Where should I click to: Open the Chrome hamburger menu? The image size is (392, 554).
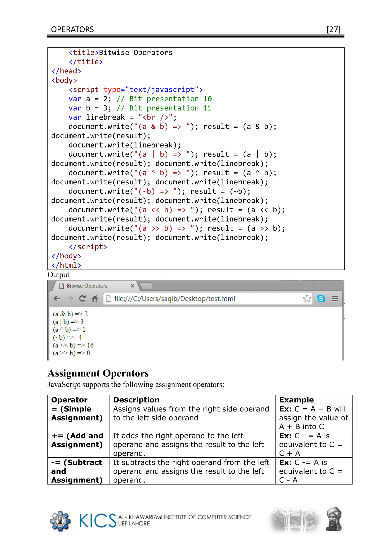[x=335, y=299]
